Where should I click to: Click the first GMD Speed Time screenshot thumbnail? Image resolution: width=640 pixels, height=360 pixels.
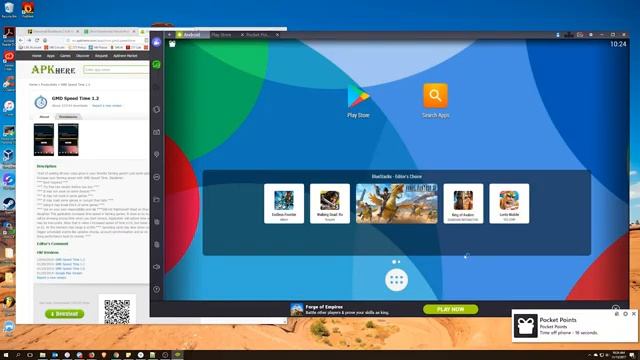[44, 140]
